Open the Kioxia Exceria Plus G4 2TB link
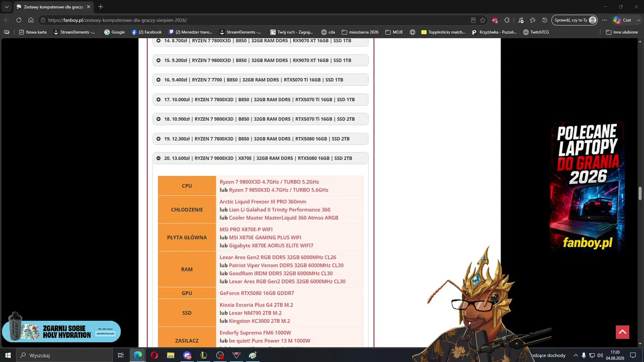Screen dimensions: 644x362 click(x=256, y=305)
